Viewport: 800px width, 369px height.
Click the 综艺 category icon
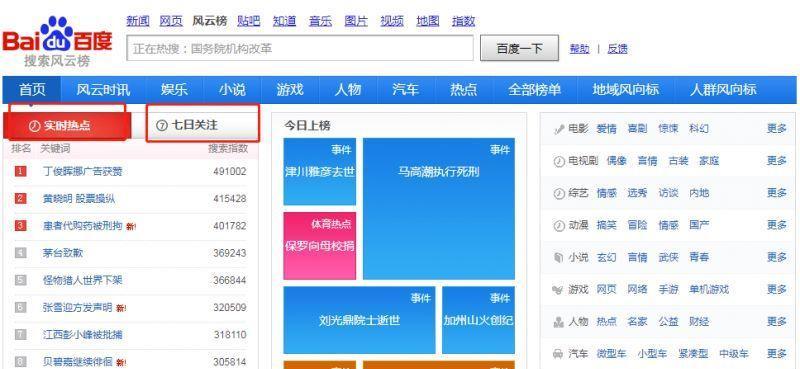[x=559, y=193]
